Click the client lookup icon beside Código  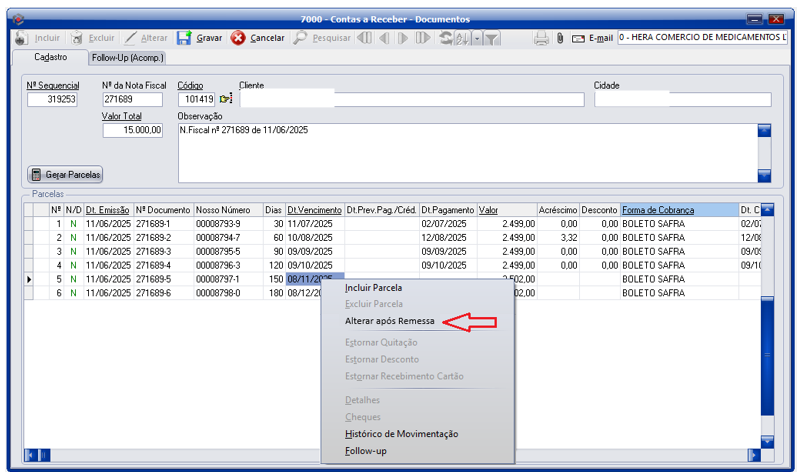click(226, 99)
